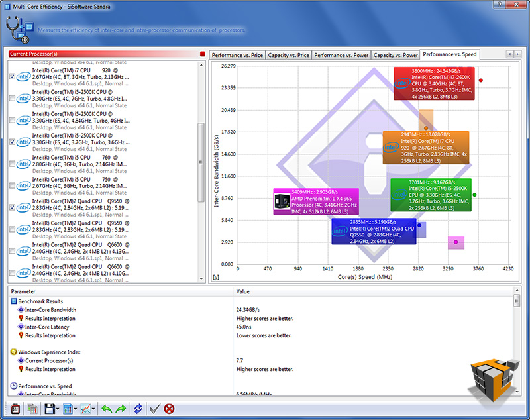Viewport: 530px width, 420px height.
Task: Click the green i5-2500K chart label
Action: tap(431, 195)
